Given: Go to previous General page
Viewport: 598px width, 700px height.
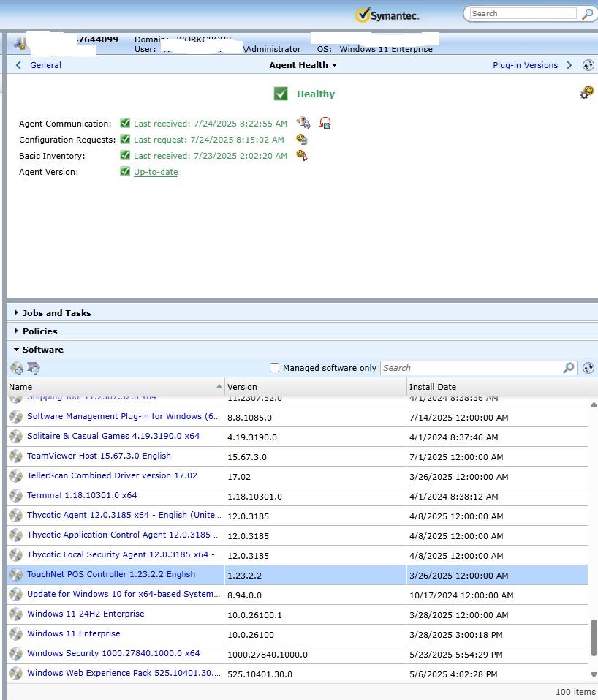Looking at the screenshot, I should pyautogui.click(x=38, y=65).
